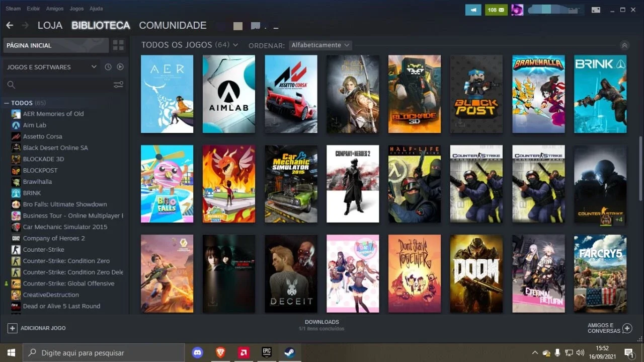
Task: Open the Jogos e Softwares dropdown
Action: [51, 67]
